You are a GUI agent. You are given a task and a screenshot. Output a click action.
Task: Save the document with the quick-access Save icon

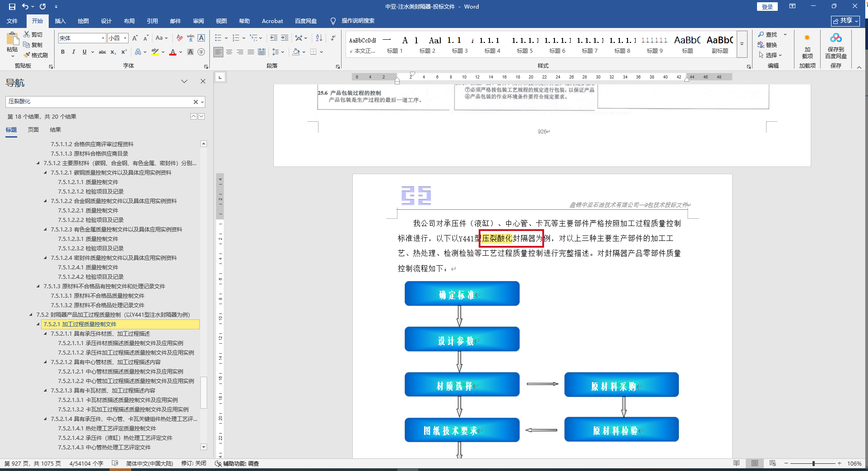(12, 6)
